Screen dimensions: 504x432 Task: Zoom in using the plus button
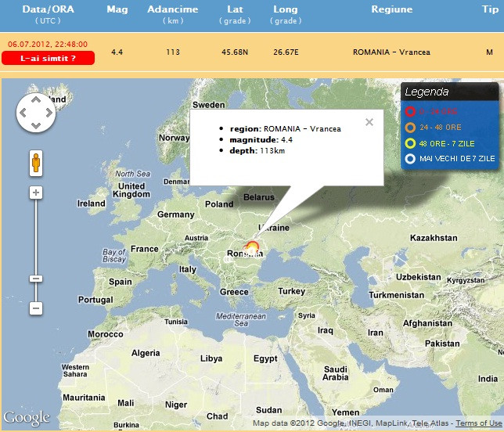click(x=35, y=192)
